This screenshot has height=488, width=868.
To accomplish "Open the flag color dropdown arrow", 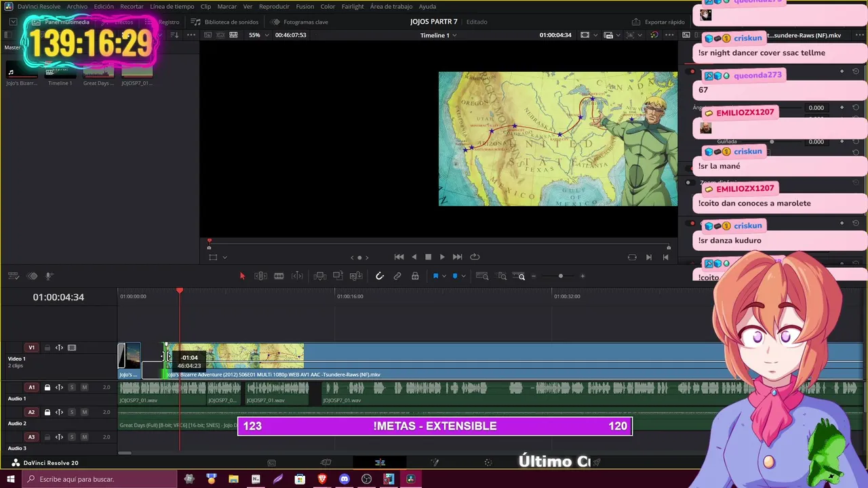I will point(444,276).
